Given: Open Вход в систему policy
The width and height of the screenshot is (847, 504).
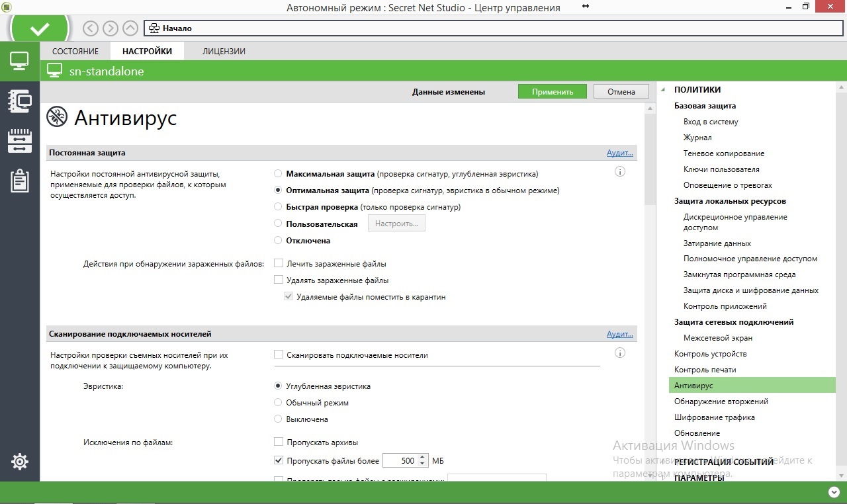Looking at the screenshot, I should (x=711, y=122).
